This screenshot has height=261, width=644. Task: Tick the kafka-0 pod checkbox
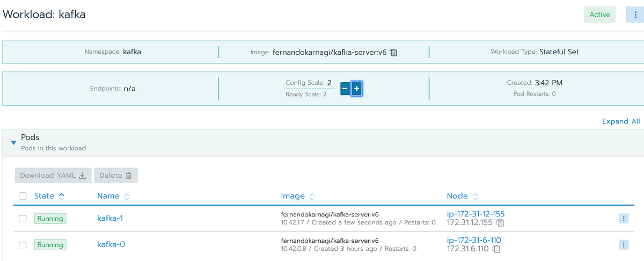[23, 245]
